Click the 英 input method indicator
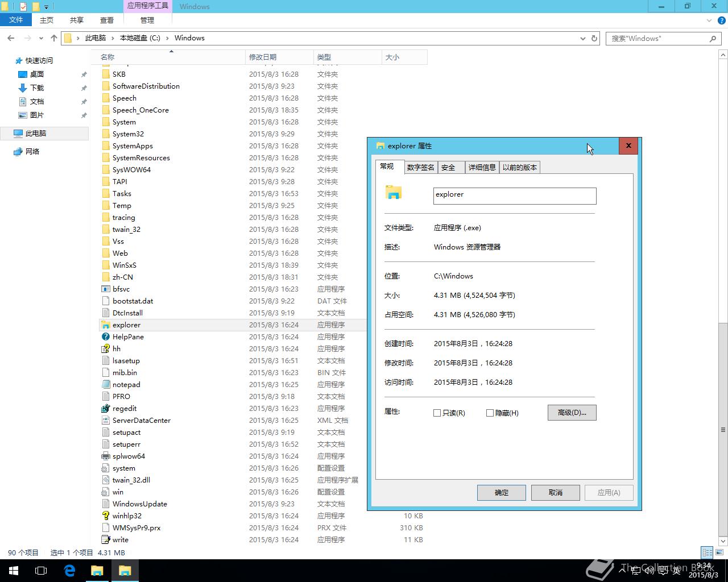The image size is (728, 582). point(677,571)
